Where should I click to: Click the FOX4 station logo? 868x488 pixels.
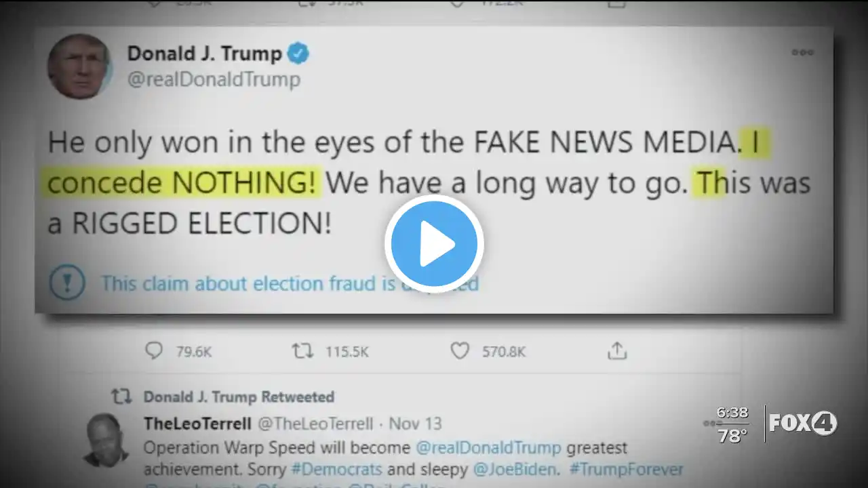(804, 424)
